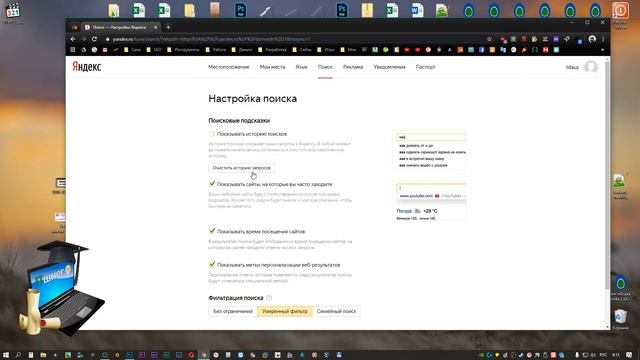The height and width of the screenshot is (360, 640).
Task: Open the Деньги bookmarks folder
Action: [242, 50]
